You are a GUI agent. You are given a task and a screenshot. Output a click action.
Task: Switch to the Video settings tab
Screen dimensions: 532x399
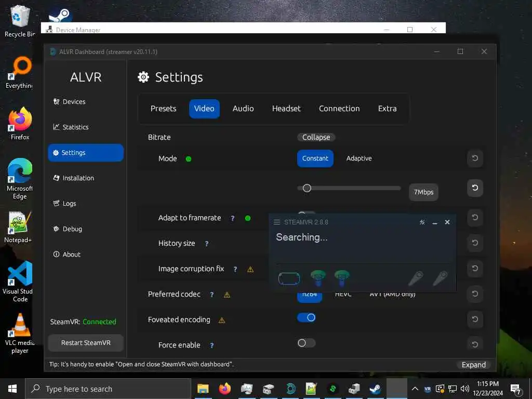[x=204, y=109]
